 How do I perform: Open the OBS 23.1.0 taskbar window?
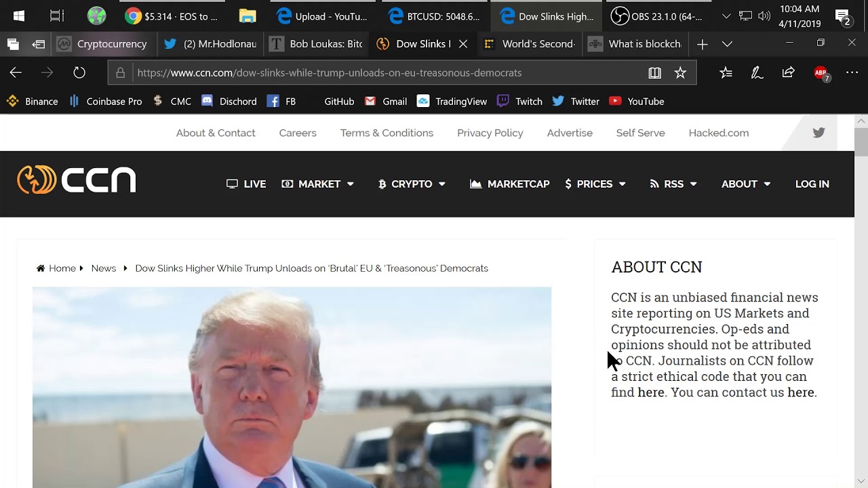pos(658,16)
